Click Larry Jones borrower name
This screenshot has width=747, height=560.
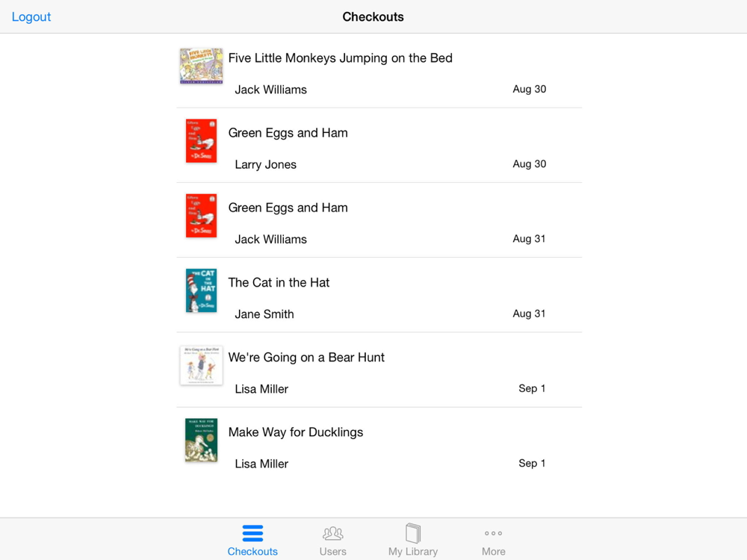pyautogui.click(x=265, y=165)
